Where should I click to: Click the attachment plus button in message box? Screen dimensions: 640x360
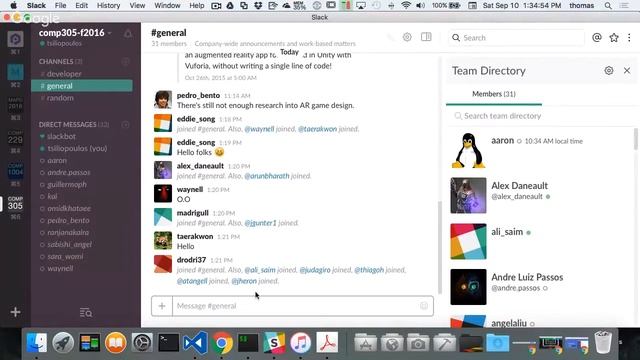coord(162,306)
